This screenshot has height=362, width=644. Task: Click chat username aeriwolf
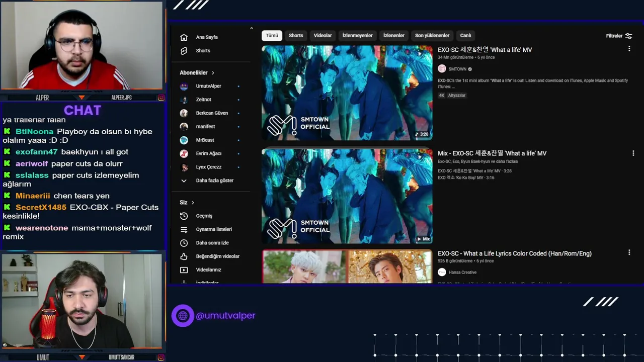click(32, 164)
